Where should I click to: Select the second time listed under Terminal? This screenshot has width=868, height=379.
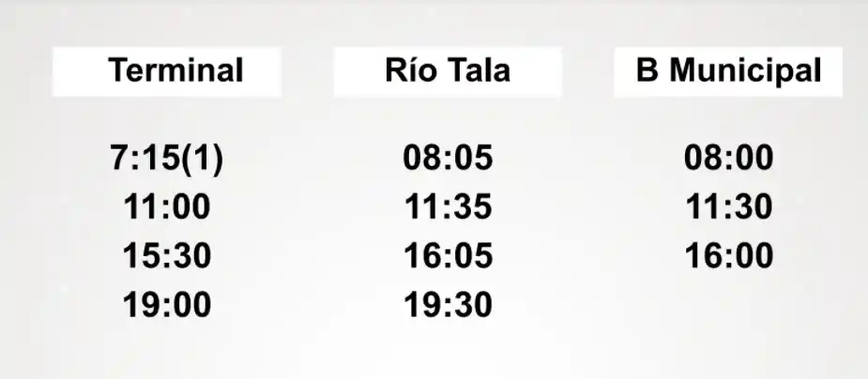(167, 207)
